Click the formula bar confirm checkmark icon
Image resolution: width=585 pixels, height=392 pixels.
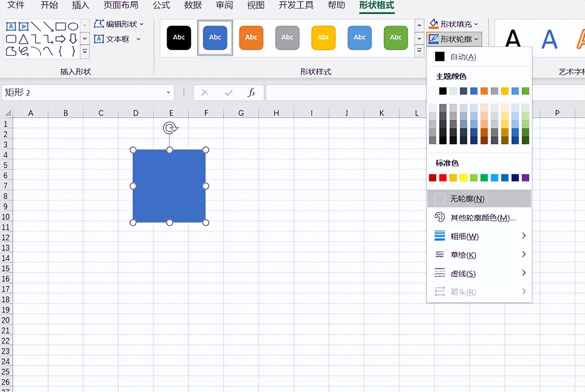229,93
